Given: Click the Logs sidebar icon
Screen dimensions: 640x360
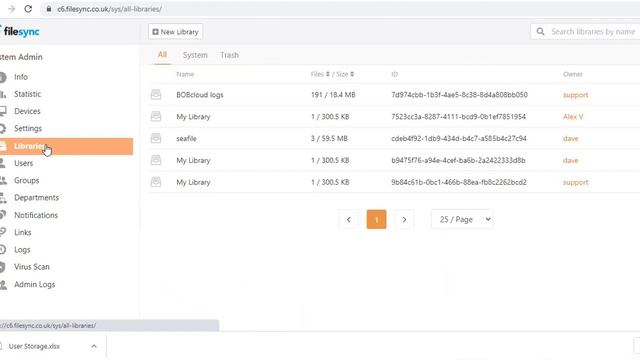Looking at the screenshot, I should 3,249.
